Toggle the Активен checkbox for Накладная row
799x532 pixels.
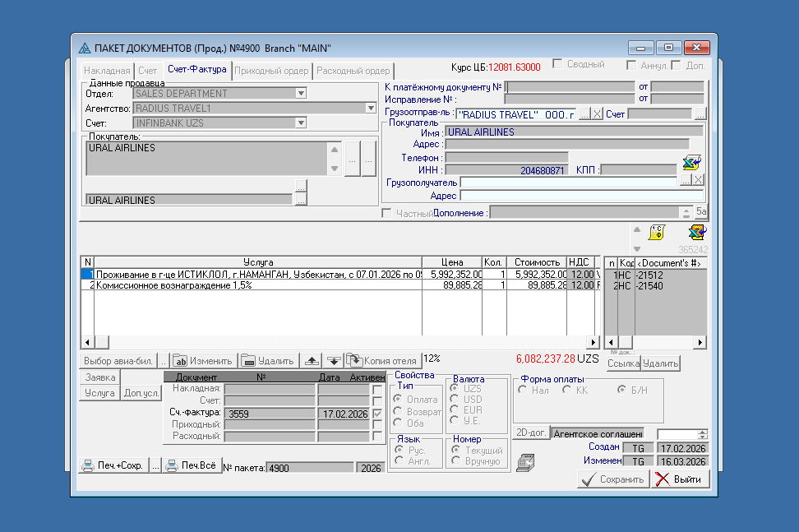377,389
